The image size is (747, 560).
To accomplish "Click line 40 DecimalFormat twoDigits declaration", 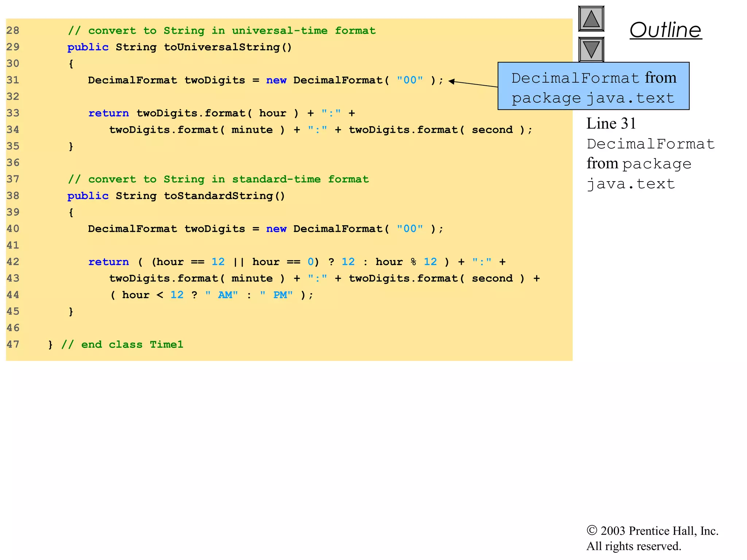I will pyautogui.click(x=266, y=229).
